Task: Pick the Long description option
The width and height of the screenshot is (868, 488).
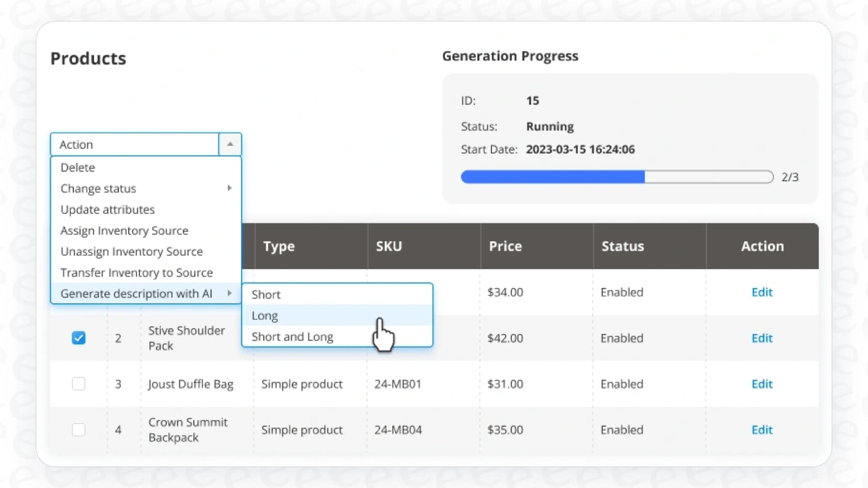Action: coord(337,316)
